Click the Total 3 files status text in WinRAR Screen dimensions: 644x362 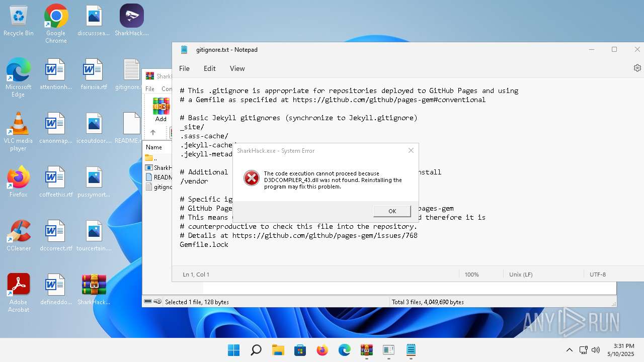(428, 302)
